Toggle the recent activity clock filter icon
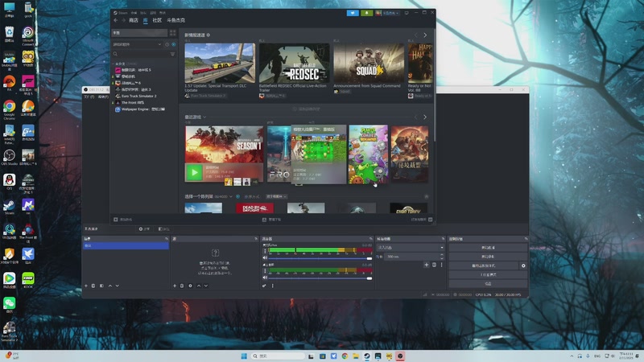Viewport: 644px width, 362px height. 167,44
